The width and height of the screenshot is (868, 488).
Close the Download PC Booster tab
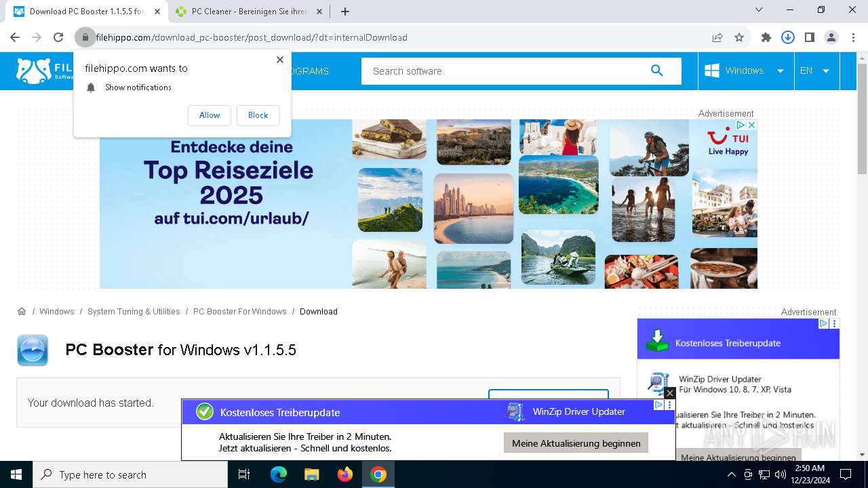(157, 12)
